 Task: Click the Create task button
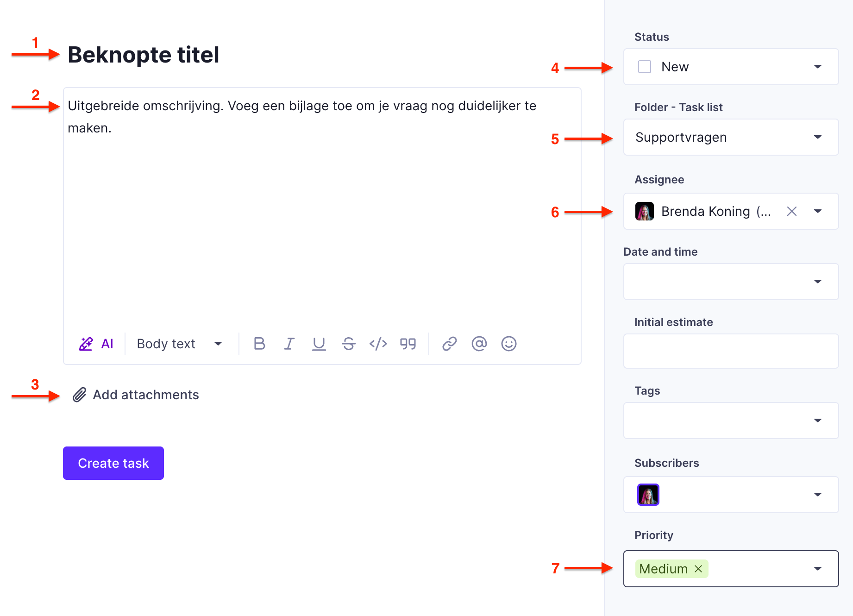click(113, 463)
